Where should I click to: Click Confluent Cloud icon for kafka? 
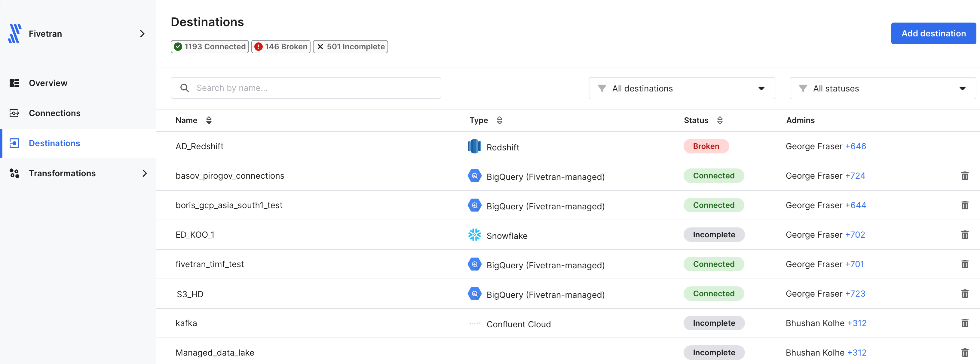tap(474, 323)
